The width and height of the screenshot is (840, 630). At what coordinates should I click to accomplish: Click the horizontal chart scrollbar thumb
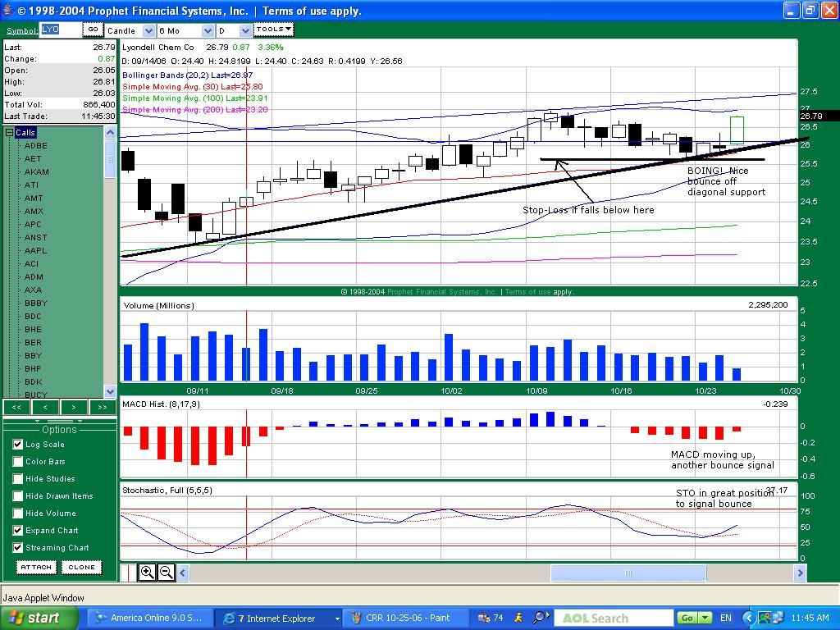click(628, 573)
